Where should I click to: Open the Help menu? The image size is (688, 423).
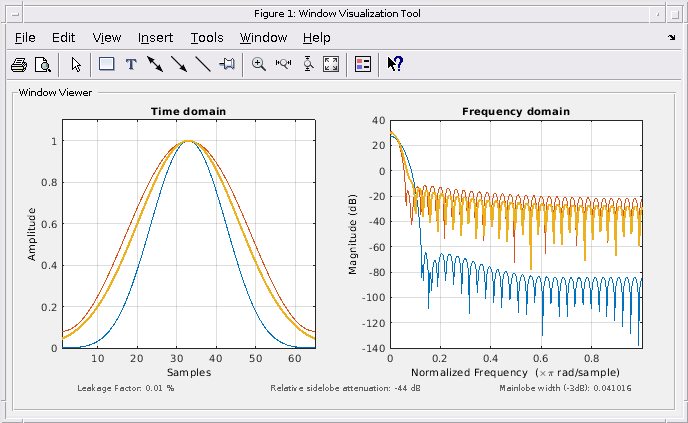pos(316,38)
